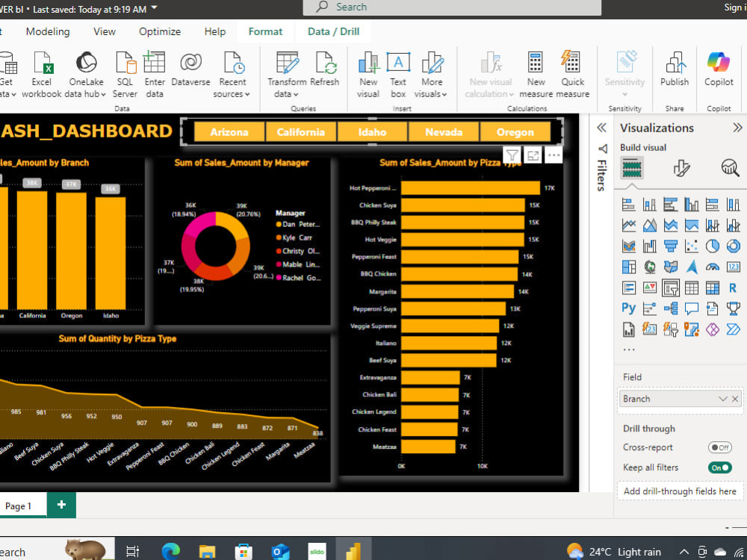Viewport: 747px width, 560px height.
Task: Select the Azure Maps arrow visual
Action: 691,267
